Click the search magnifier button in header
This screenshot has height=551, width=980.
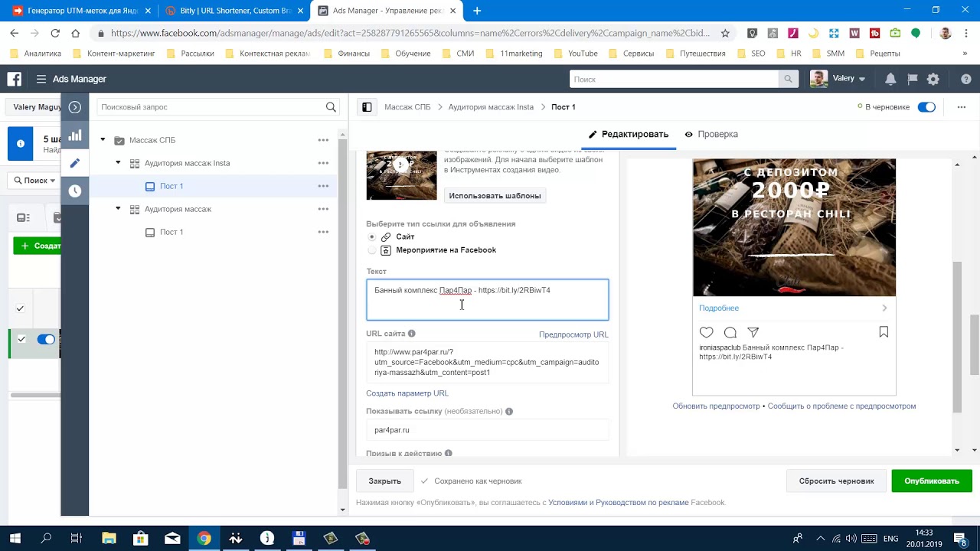[x=788, y=79]
